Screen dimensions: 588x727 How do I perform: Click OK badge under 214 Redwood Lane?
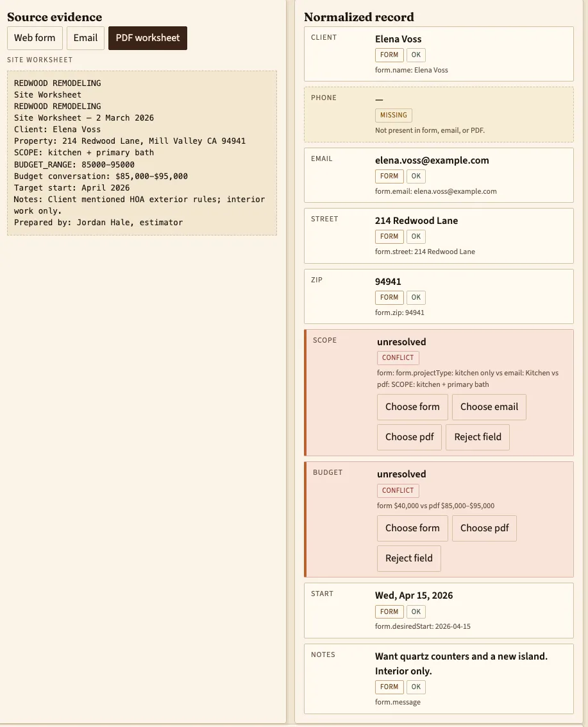pyautogui.click(x=416, y=237)
